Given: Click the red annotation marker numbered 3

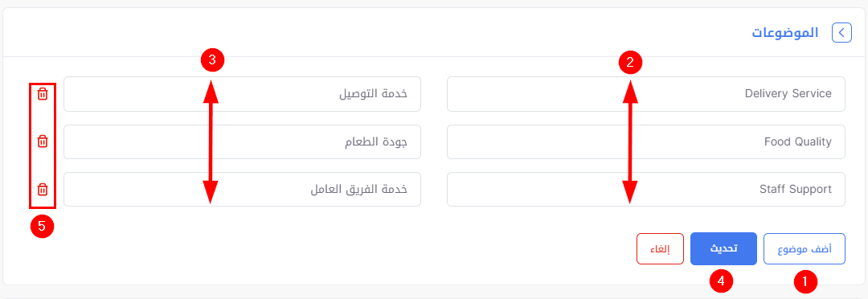Looking at the screenshot, I should [x=212, y=60].
